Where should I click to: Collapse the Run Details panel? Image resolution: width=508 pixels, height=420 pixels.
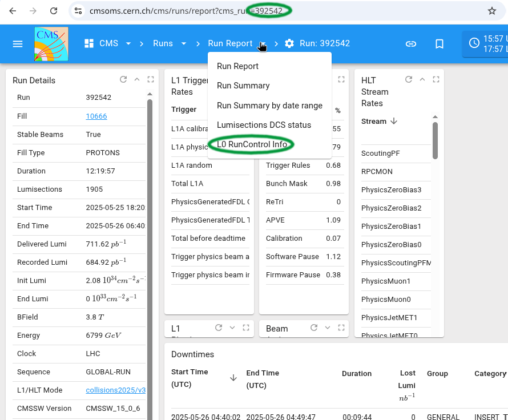137,80
